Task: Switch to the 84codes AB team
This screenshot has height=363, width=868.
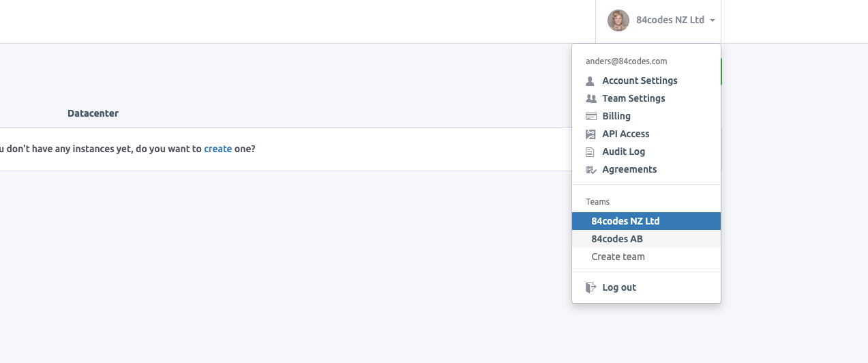Action: [617, 239]
